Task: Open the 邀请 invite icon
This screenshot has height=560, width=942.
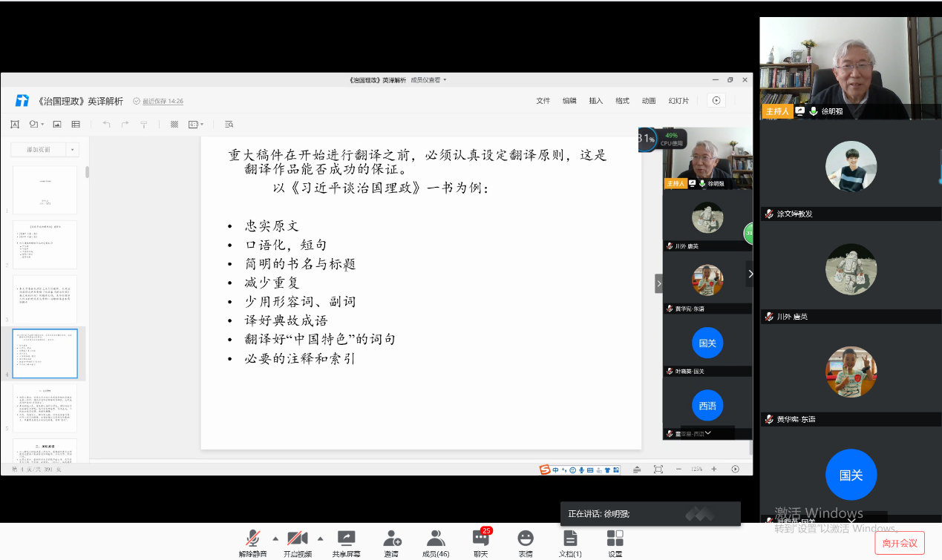Action: pos(391,539)
